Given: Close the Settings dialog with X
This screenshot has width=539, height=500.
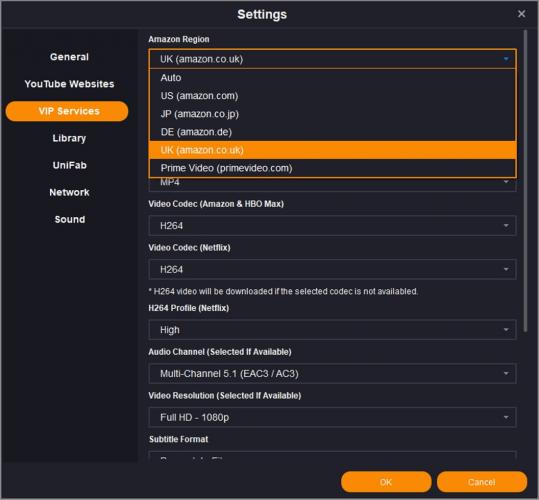Looking at the screenshot, I should pyautogui.click(x=521, y=14).
